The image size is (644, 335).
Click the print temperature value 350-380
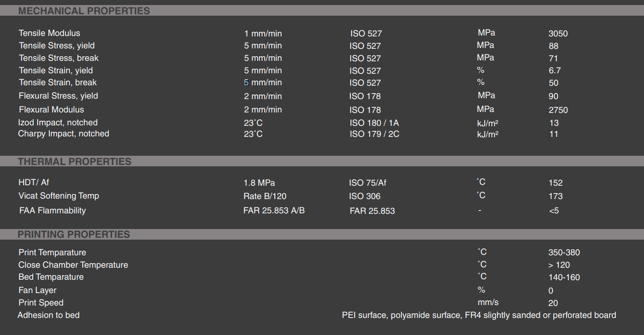(564, 253)
